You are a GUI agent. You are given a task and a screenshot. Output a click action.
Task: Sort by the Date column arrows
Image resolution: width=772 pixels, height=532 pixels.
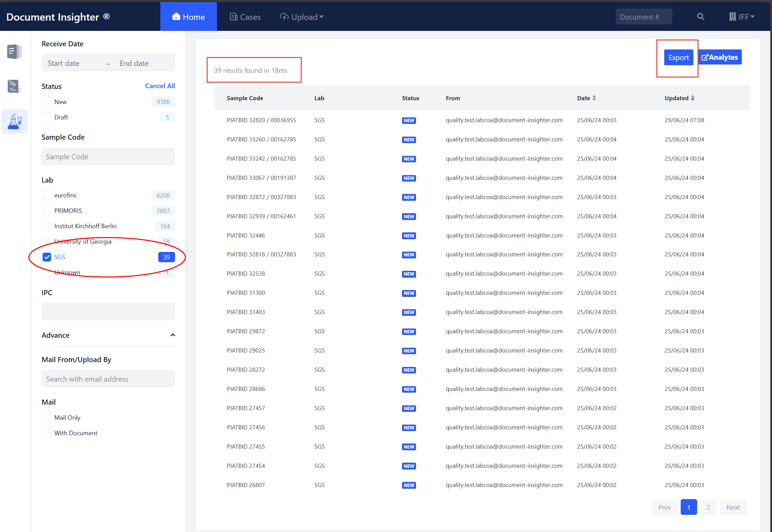[594, 98]
